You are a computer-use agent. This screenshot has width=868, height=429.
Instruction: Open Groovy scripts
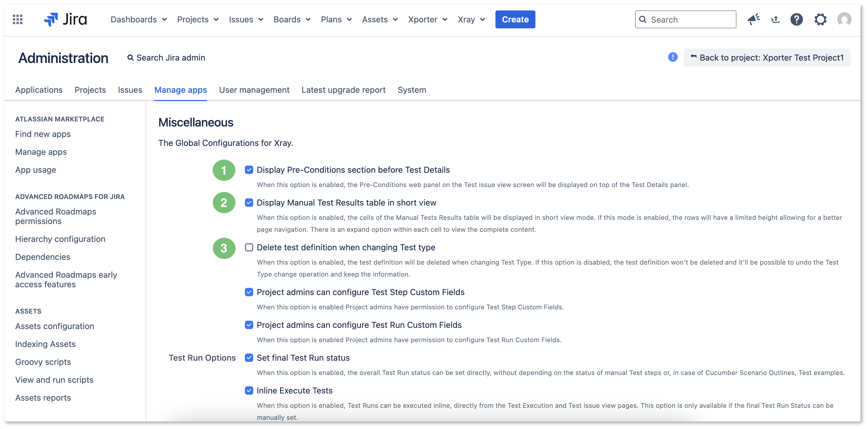coord(43,362)
